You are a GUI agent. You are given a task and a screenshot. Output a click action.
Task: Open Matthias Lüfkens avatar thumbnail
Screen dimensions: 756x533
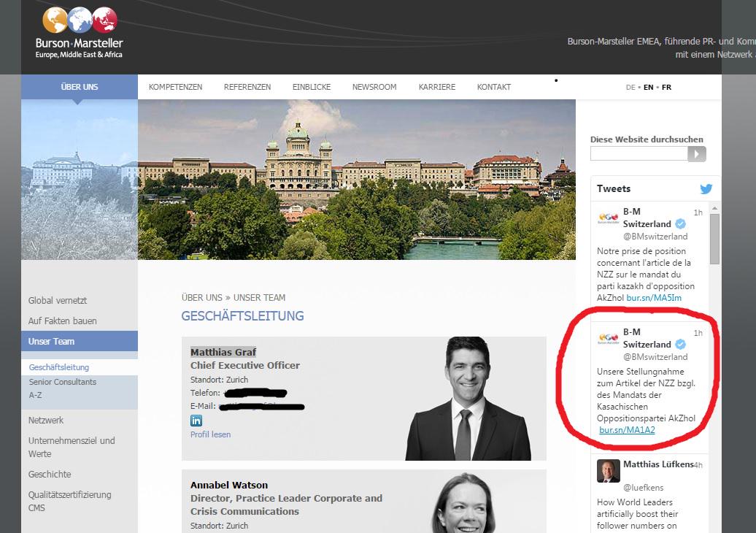pos(609,471)
